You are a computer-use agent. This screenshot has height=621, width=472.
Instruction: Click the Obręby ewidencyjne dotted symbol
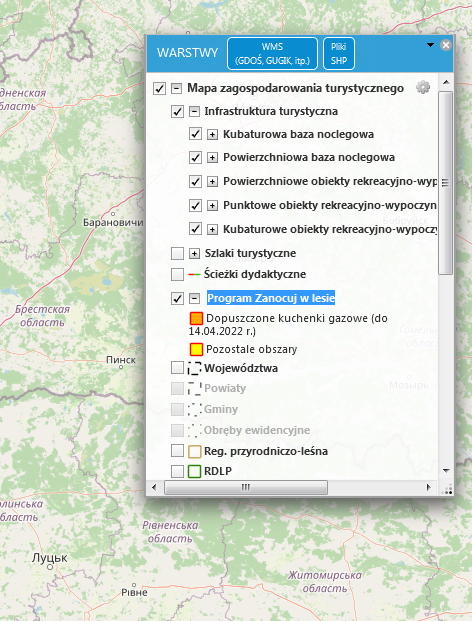194,430
